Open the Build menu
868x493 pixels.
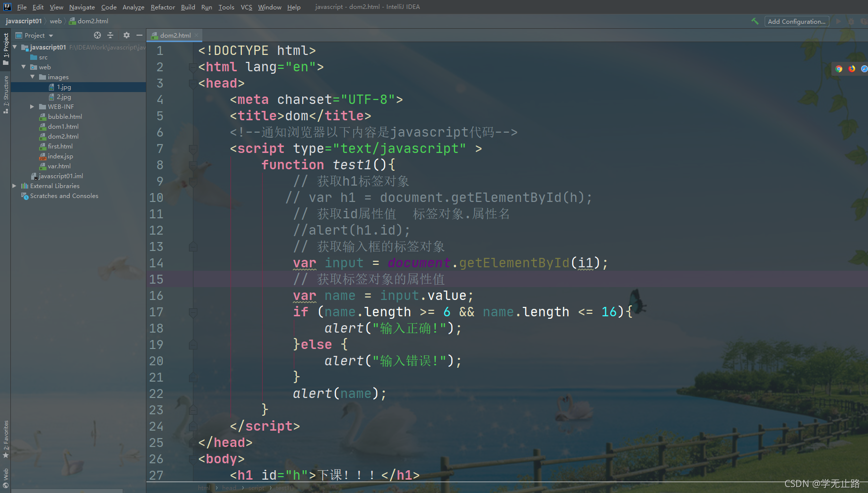(x=188, y=7)
